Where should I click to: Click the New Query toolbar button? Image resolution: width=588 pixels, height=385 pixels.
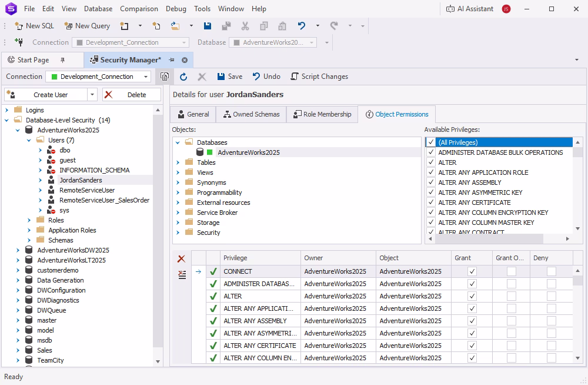point(87,26)
